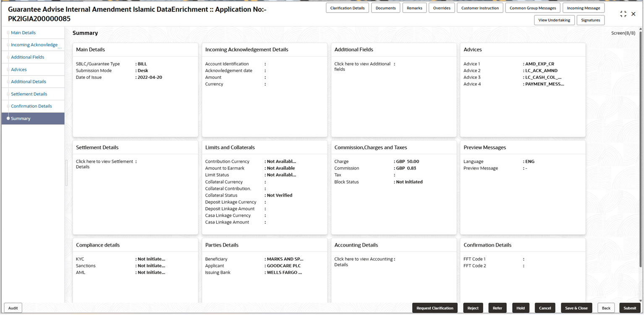Click Save & Close
The image size is (644, 315).
(x=576, y=308)
